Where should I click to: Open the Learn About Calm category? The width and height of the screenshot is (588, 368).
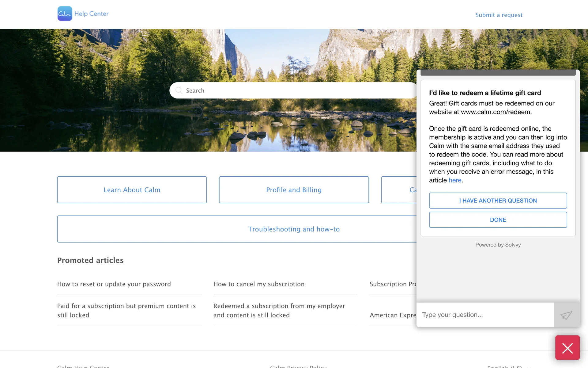(132, 190)
